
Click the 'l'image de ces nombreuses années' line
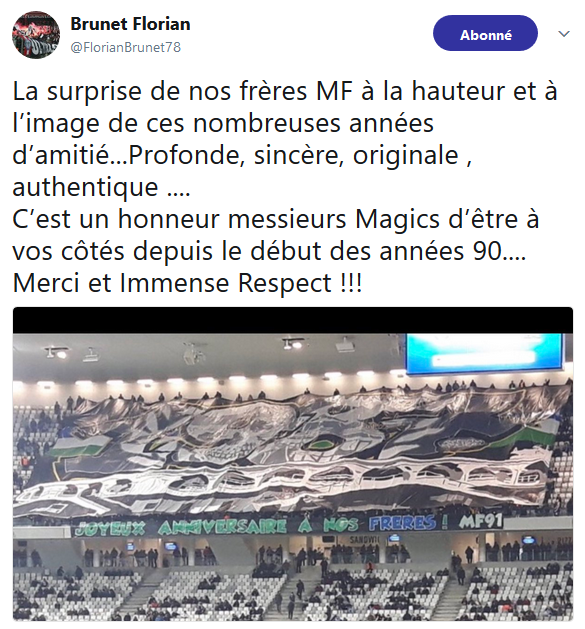point(223,123)
